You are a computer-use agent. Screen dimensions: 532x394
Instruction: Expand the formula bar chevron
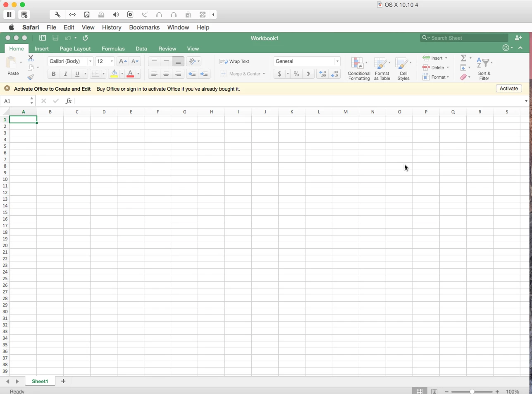(x=526, y=101)
